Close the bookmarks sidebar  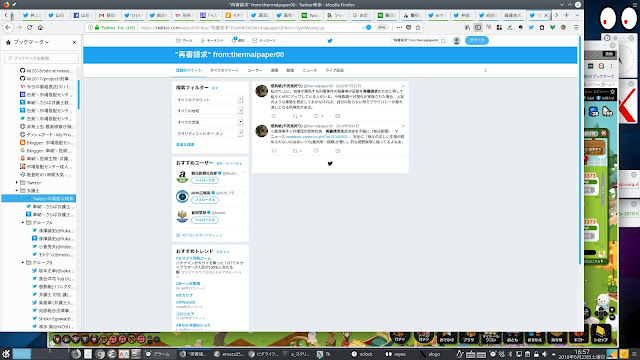74,42
